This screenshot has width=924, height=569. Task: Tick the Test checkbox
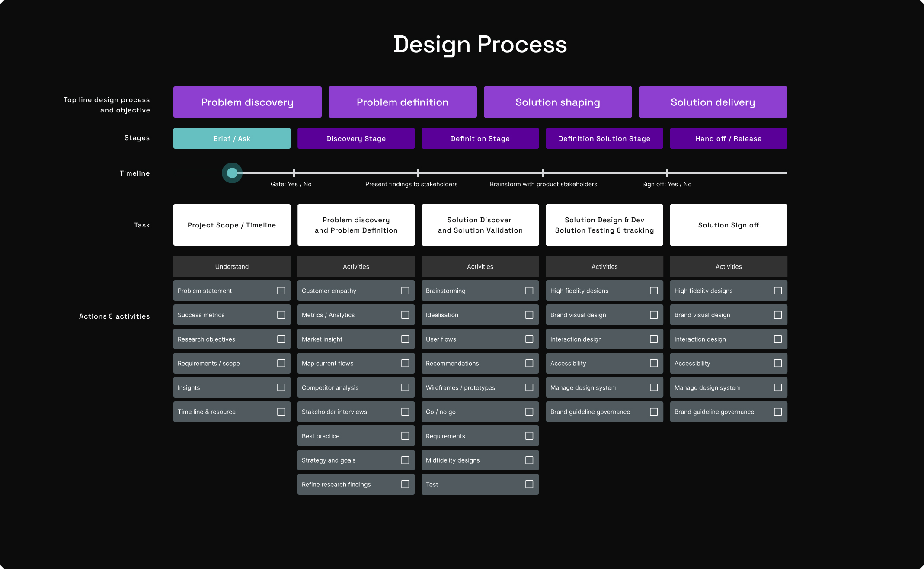point(529,484)
